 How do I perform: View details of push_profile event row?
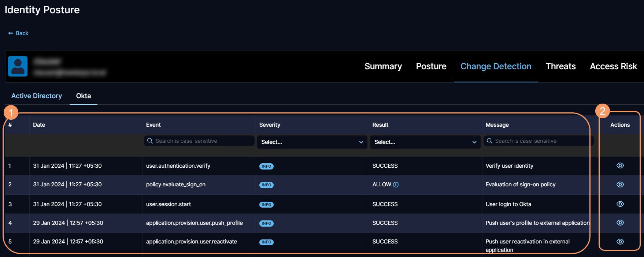620,223
